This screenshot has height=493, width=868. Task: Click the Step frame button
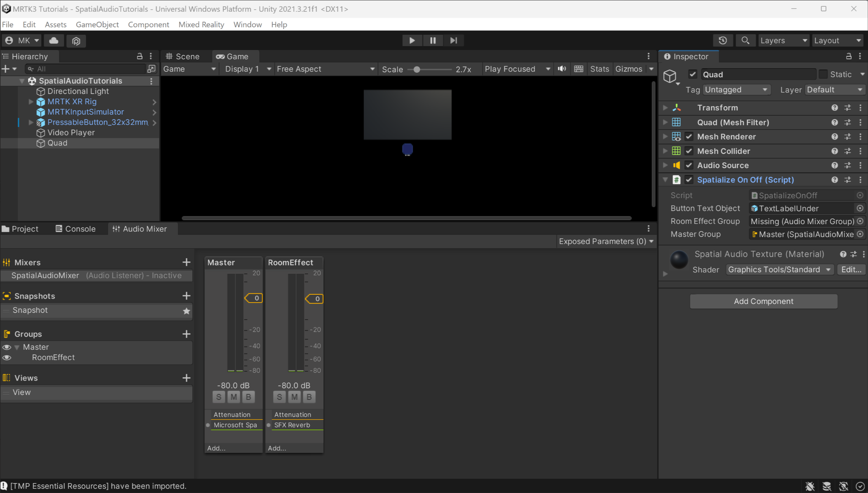[454, 40]
